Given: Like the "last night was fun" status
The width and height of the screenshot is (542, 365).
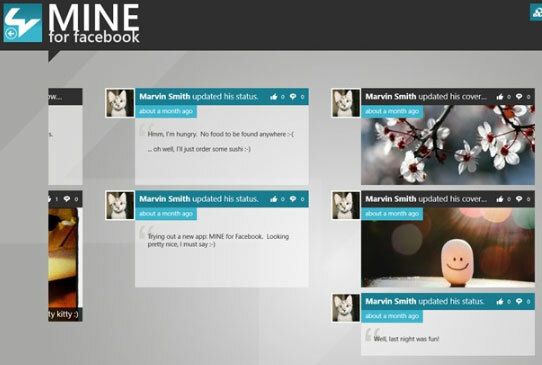Looking at the screenshot, I should [500, 301].
